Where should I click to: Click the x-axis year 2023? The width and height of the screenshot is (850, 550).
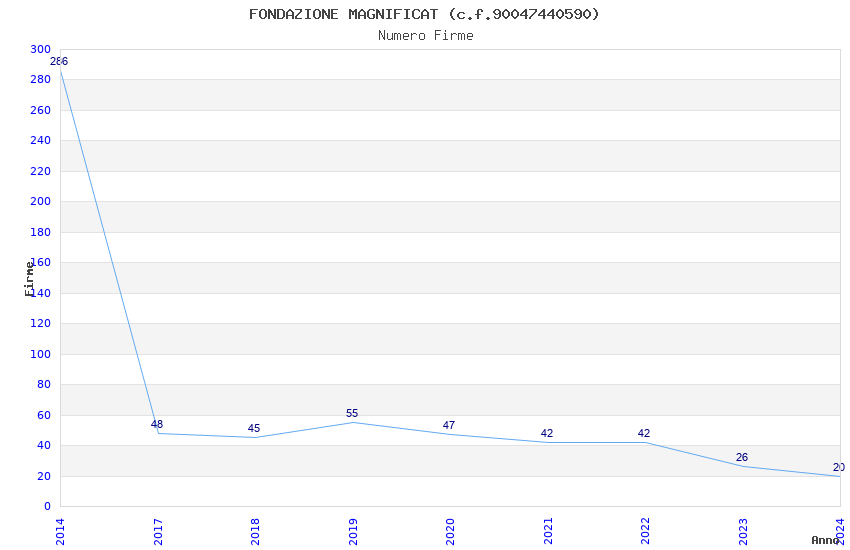[743, 532]
